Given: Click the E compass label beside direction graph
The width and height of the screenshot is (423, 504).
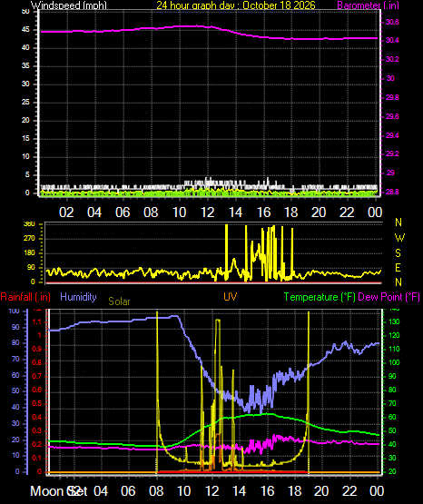Looking at the screenshot, I should (x=398, y=268).
